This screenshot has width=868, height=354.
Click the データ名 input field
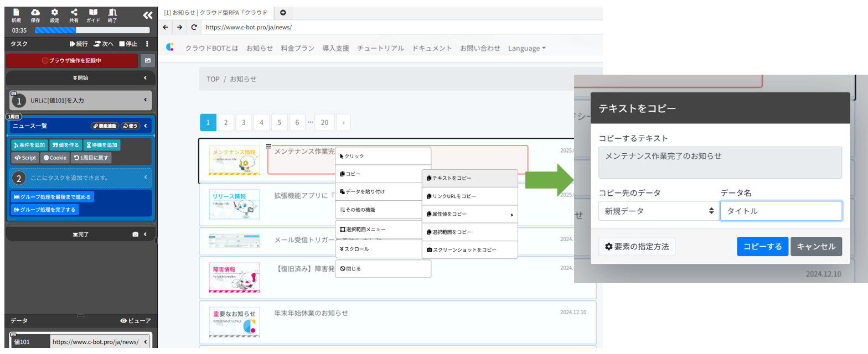point(781,211)
